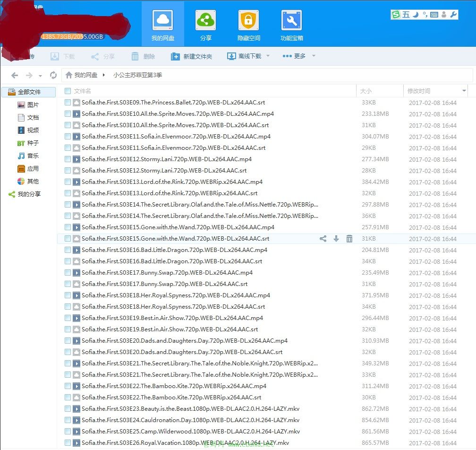Viewport: 476px width, 450px height.
Task: Open the 修改时间 column dropdown arrow
Action: pos(464,91)
